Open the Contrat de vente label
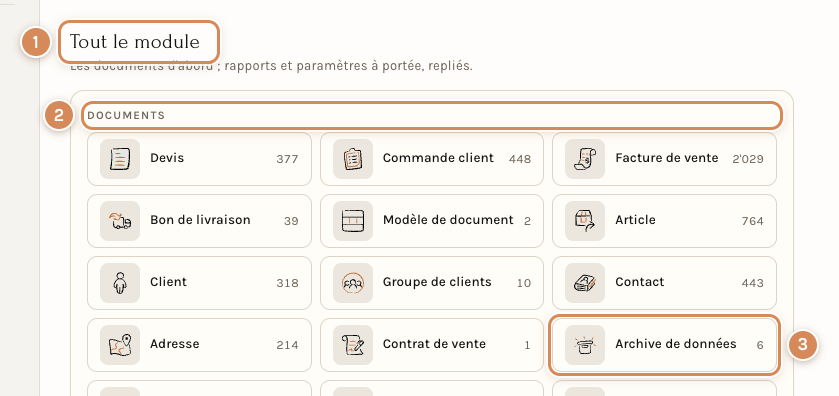The width and height of the screenshot is (839, 396). click(x=434, y=344)
